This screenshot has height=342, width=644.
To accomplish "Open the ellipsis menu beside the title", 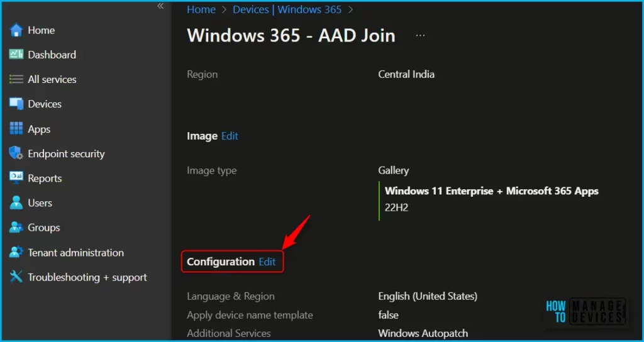I will tap(420, 36).
